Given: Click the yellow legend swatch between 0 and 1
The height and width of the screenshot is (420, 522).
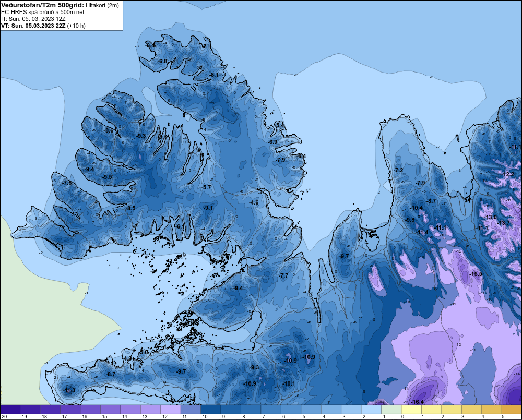Looking at the screenshot, I should tap(411, 410).
